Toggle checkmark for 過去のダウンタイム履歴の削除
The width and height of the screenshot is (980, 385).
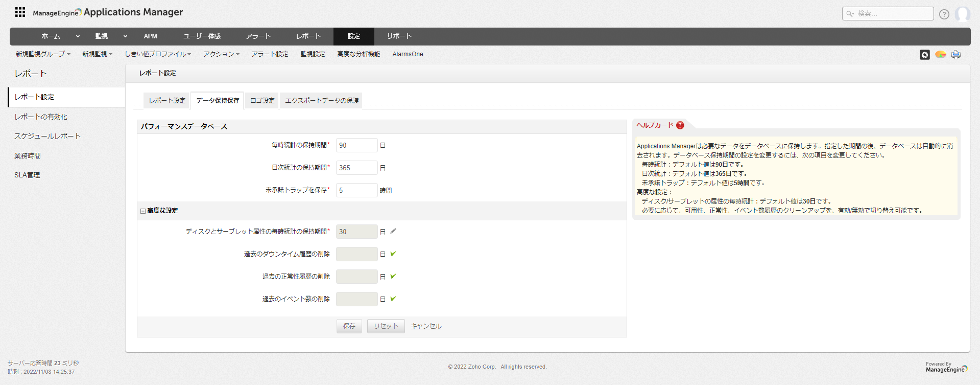tap(393, 254)
